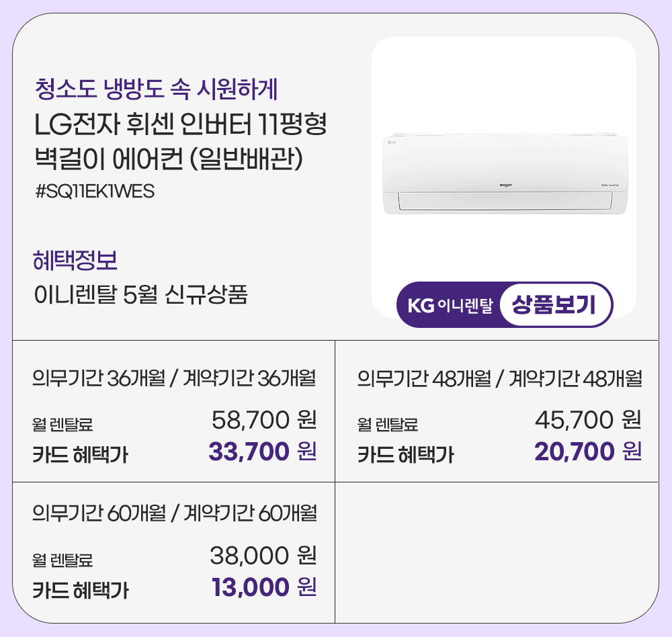This screenshot has height=637, width=672.
Task: Click the 38,000 원 monthly rental fee
Action: coord(263,556)
